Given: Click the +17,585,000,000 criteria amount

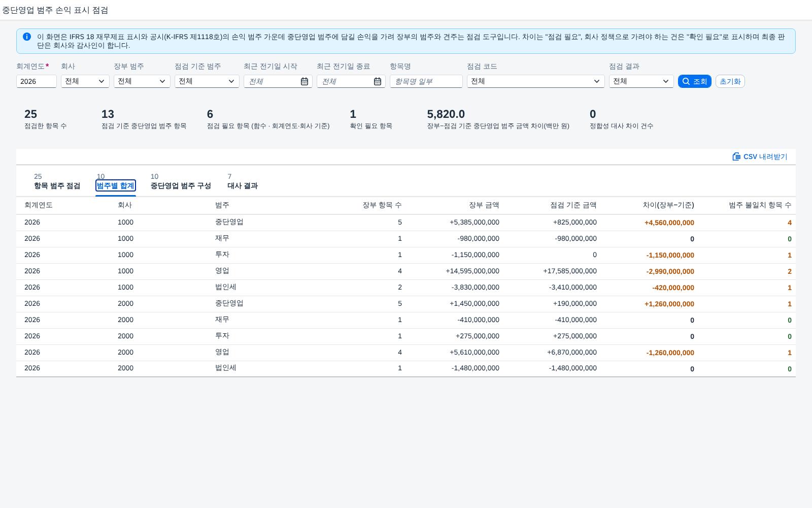Looking at the screenshot, I should (570, 271).
